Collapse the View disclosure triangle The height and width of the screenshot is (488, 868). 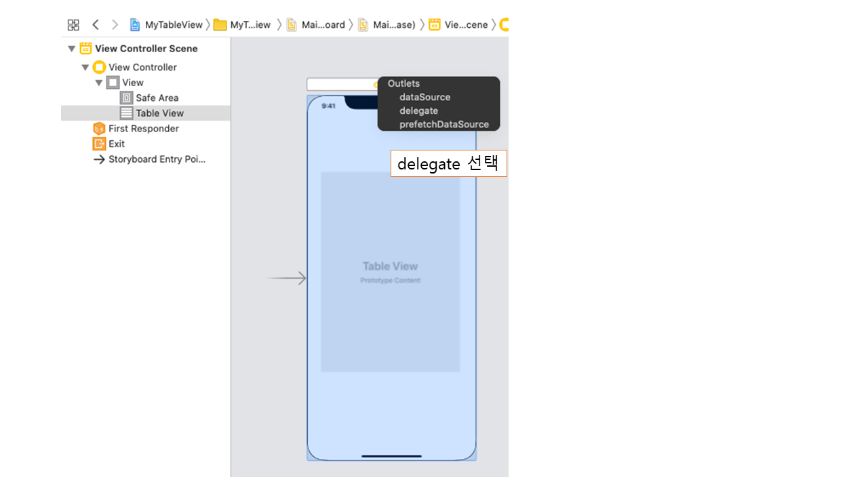(99, 83)
